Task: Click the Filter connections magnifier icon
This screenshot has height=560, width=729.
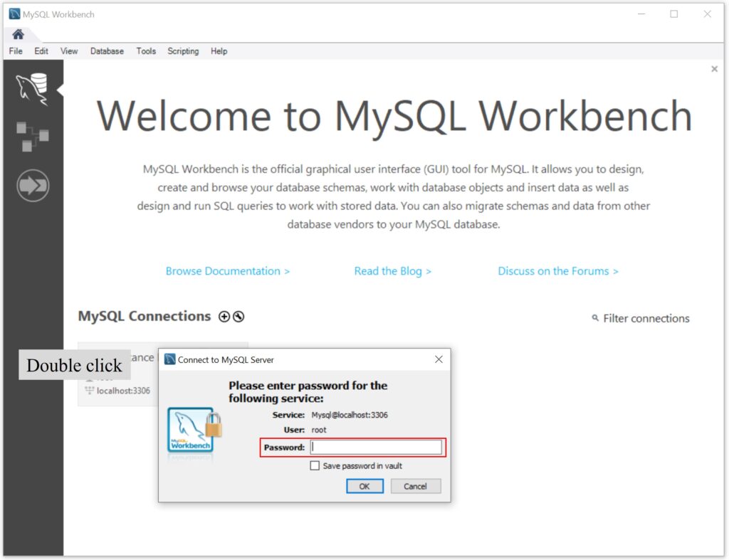Action: coord(595,318)
